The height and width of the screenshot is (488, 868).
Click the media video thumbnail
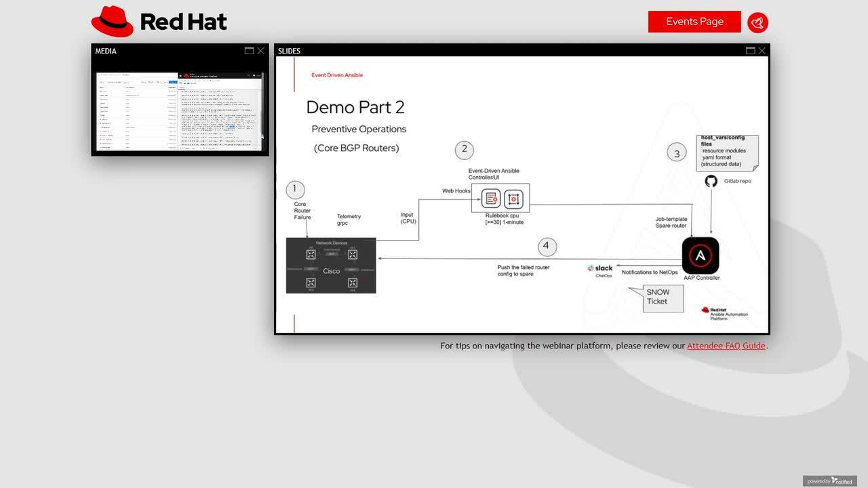click(180, 110)
